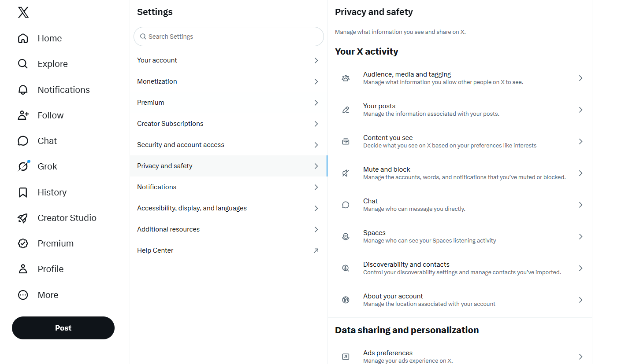This screenshot has width=636, height=364.
Task: Expand the Monetization settings chevron
Action: pos(316,81)
